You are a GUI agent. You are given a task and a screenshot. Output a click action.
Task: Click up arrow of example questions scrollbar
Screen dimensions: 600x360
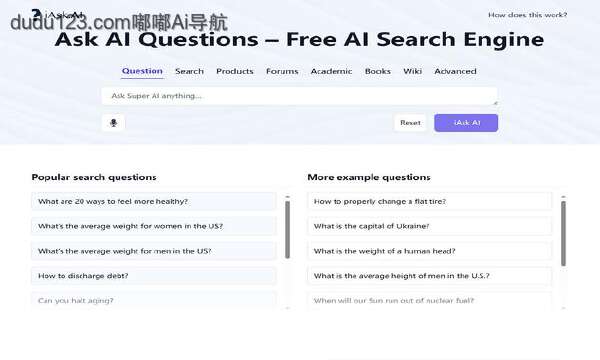click(563, 197)
